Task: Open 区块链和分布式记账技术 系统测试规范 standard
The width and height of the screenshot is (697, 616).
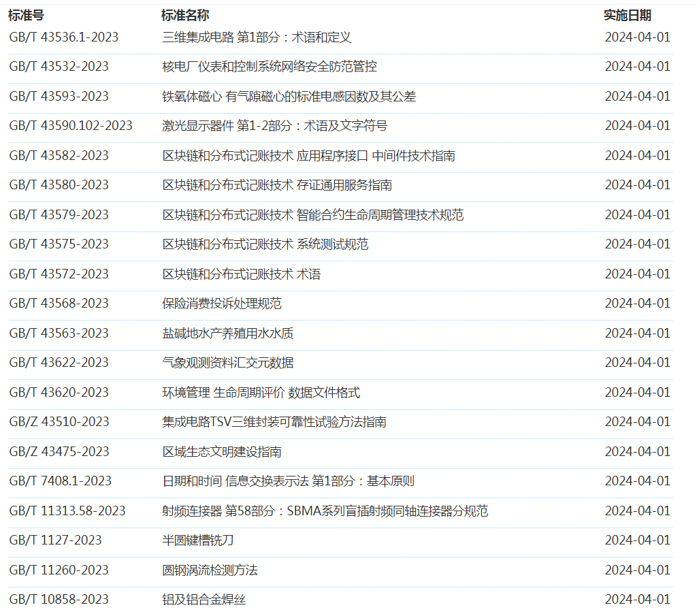Action: coord(265,244)
